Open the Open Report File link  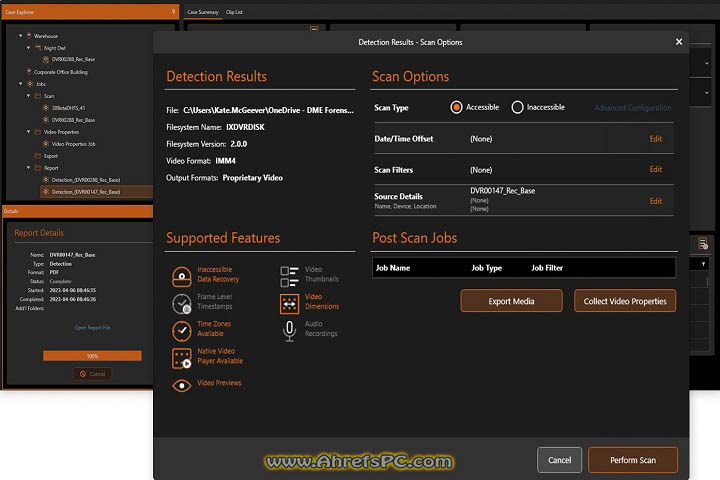92,328
